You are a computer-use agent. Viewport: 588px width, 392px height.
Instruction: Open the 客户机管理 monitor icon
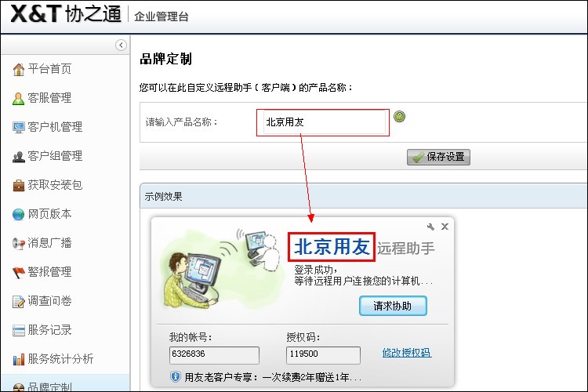pyautogui.click(x=18, y=128)
